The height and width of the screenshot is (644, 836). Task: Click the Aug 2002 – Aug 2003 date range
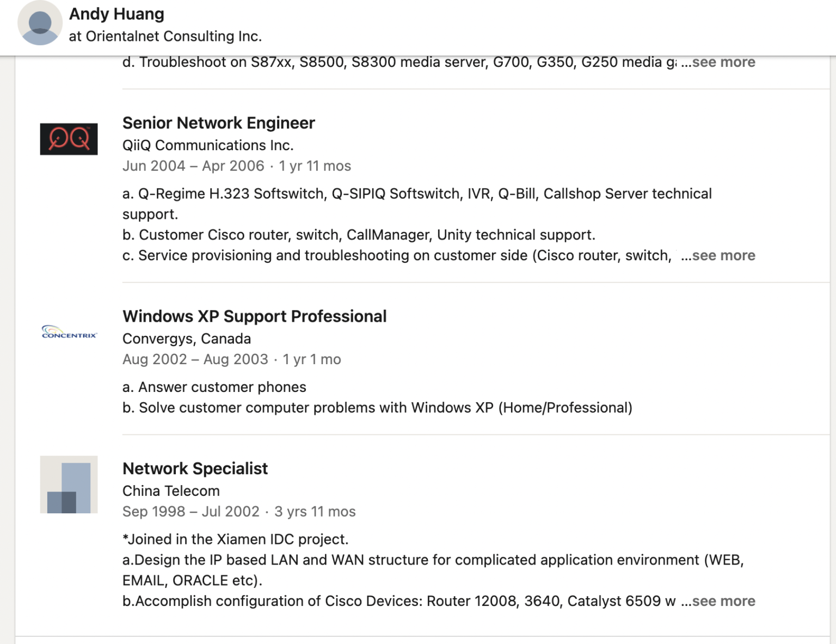195,359
